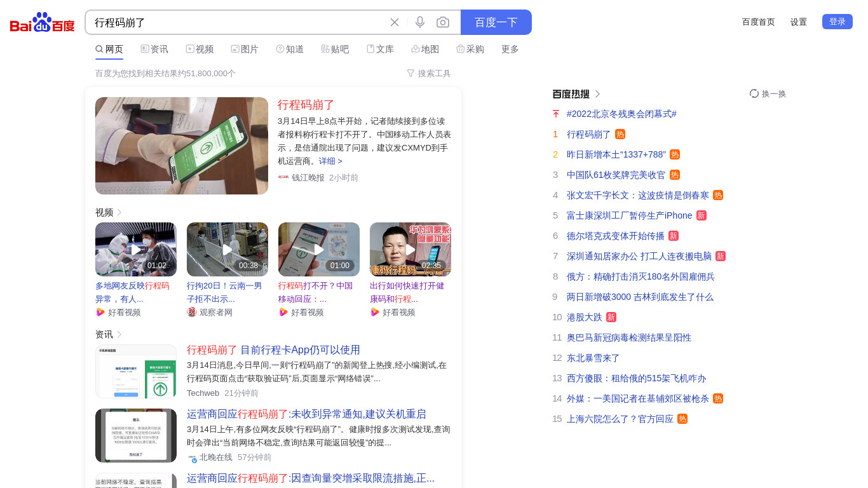Click the 百度一下 search button
The width and height of the screenshot is (868, 488).
tap(496, 22)
